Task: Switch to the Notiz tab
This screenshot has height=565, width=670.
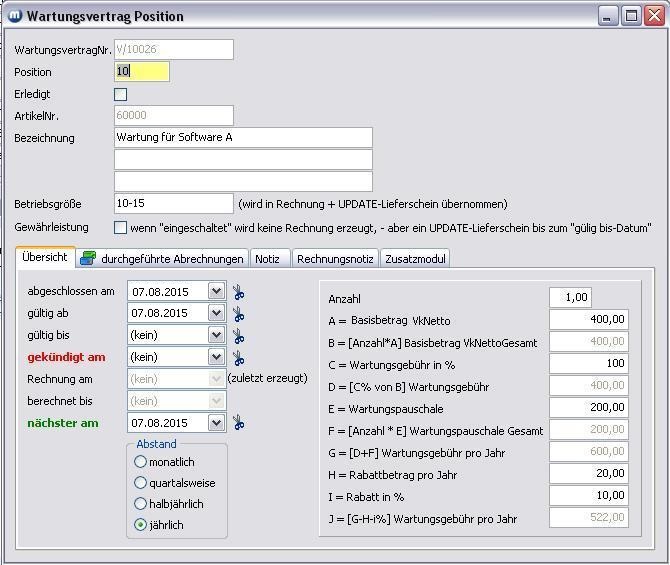Action: [267, 259]
